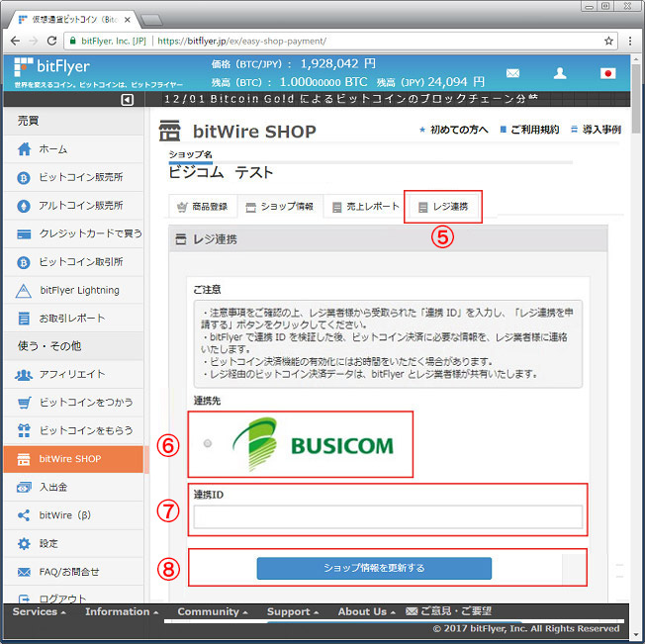This screenshot has width=645, height=644.
Task: Select bitWire SHOP in the sidebar
Action: (73, 459)
